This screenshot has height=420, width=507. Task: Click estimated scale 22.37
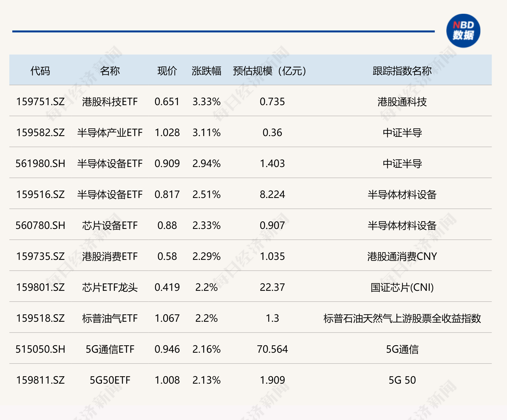(x=272, y=287)
